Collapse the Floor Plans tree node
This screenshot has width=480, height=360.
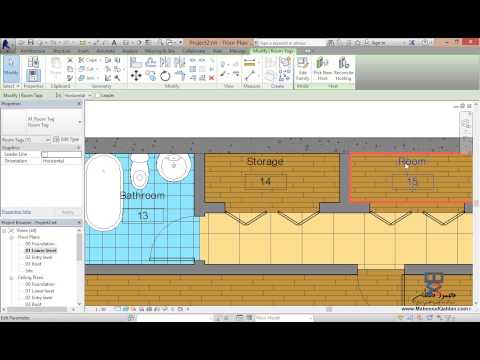12,237
